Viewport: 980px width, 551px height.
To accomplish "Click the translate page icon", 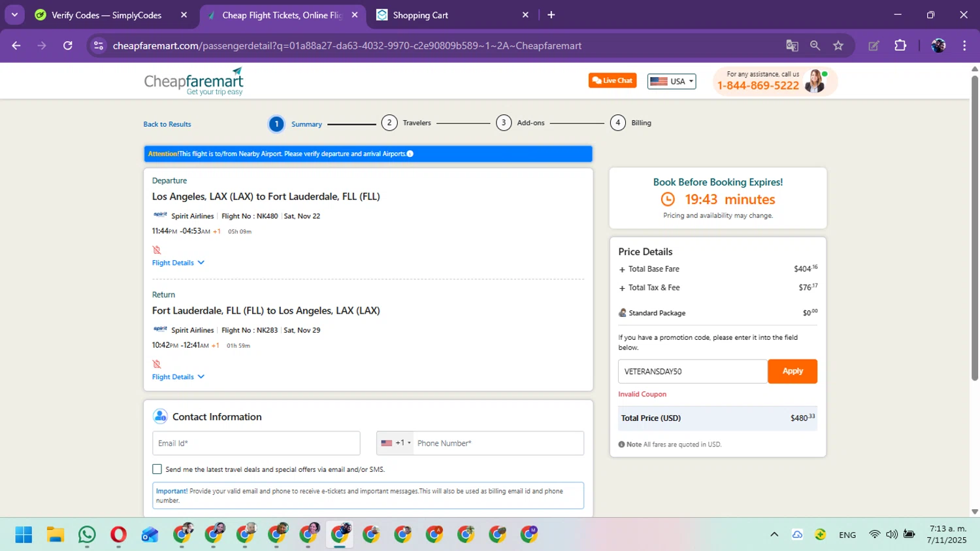I will click(792, 46).
